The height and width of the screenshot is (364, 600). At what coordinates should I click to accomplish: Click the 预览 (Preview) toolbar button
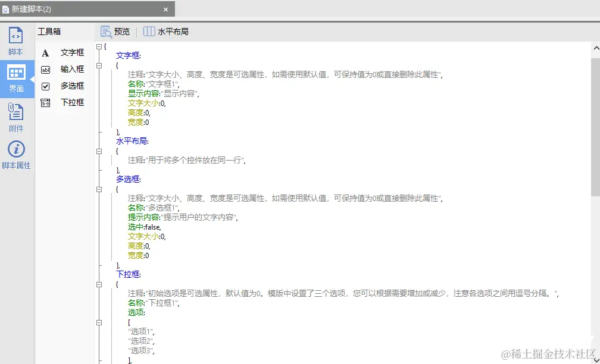click(114, 31)
